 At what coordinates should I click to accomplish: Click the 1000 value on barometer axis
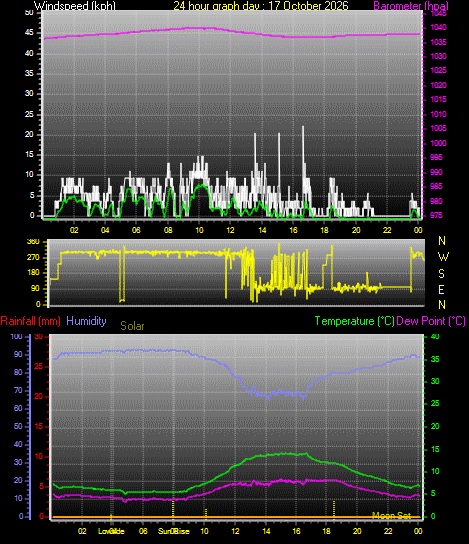pyautogui.click(x=438, y=143)
